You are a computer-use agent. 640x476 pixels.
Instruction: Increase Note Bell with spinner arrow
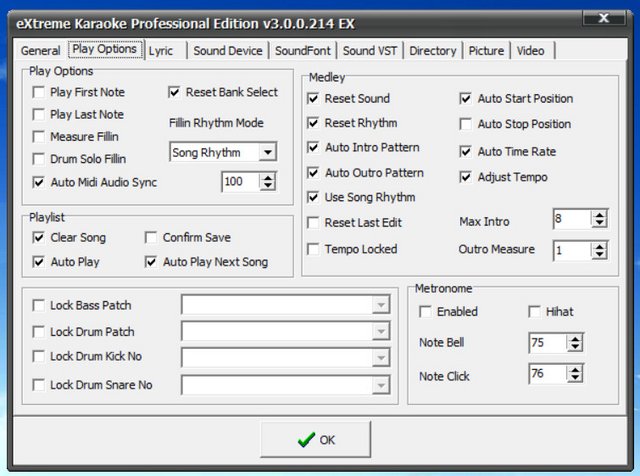pos(575,338)
